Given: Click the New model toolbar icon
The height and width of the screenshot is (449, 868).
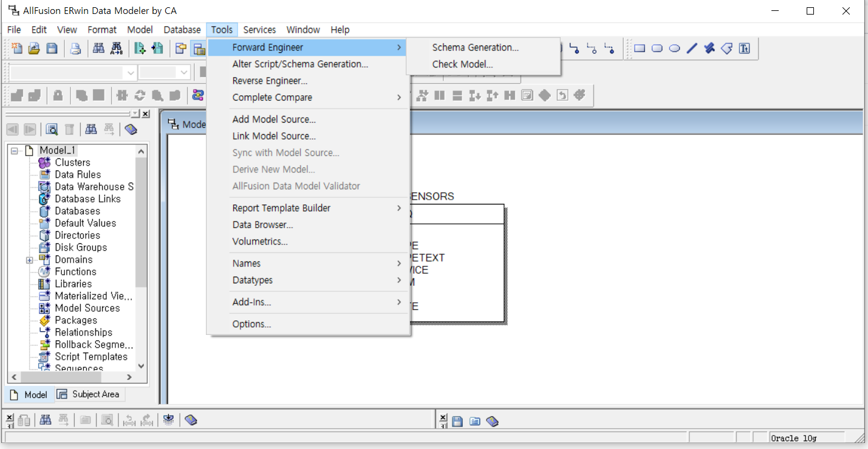Looking at the screenshot, I should click(x=17, y=49).
